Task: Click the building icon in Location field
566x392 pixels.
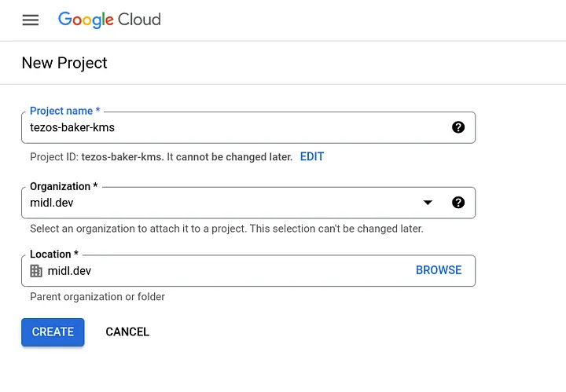Action: coord(36,270)
